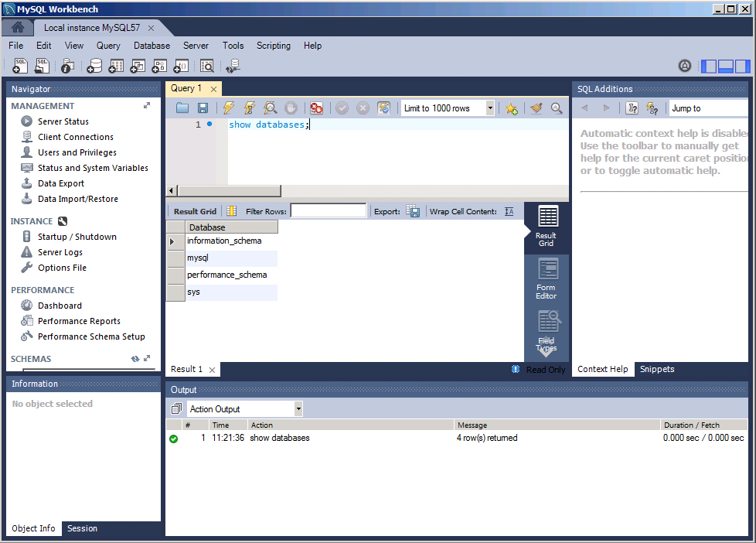Image resolution: width=756 pixels, height=543 pixels.
Task: Toggle autocommit mode
Action: 383,108
